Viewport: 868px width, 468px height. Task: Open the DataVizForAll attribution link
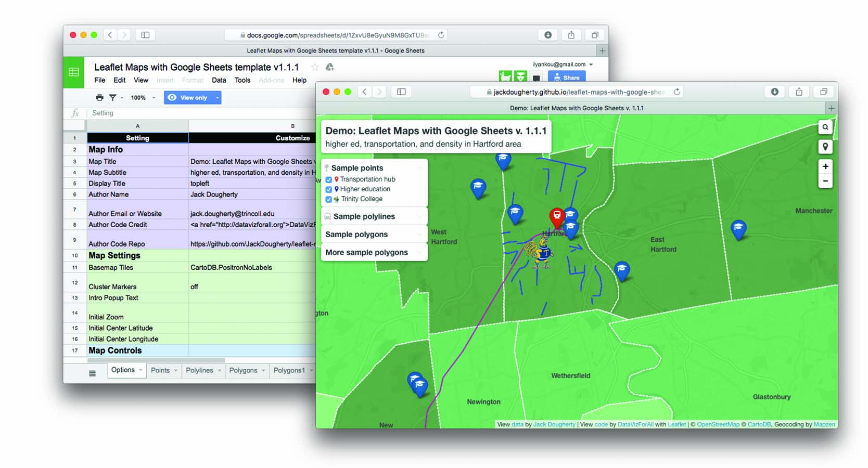(635, 424)
